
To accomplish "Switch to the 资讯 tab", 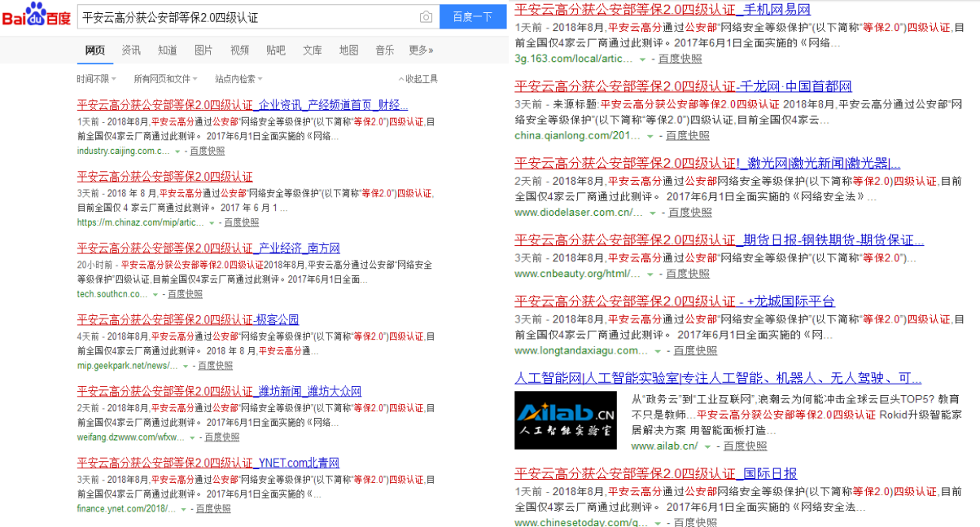I will pos(131,51).
